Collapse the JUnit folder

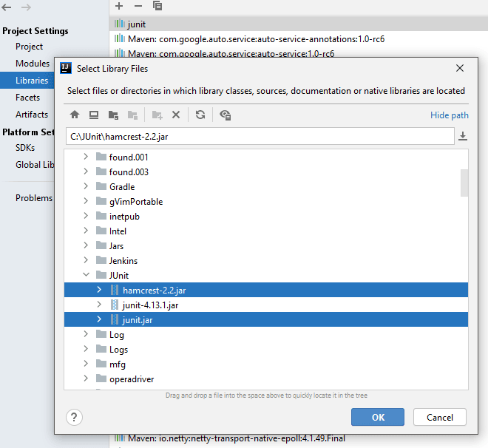pos(86,275)
